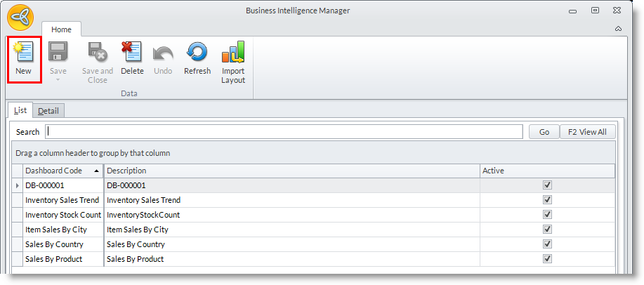Image resolution: width=644 pixels, height=285 pixels.
Task: Click the Save icon in ribbon
Action: (58, 53)
